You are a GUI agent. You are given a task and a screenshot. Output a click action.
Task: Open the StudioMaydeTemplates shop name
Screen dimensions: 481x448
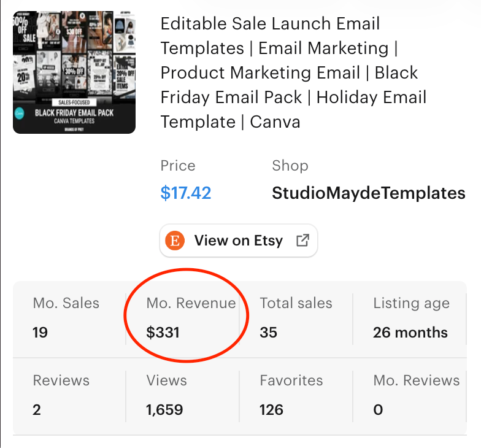pos(368,193)
